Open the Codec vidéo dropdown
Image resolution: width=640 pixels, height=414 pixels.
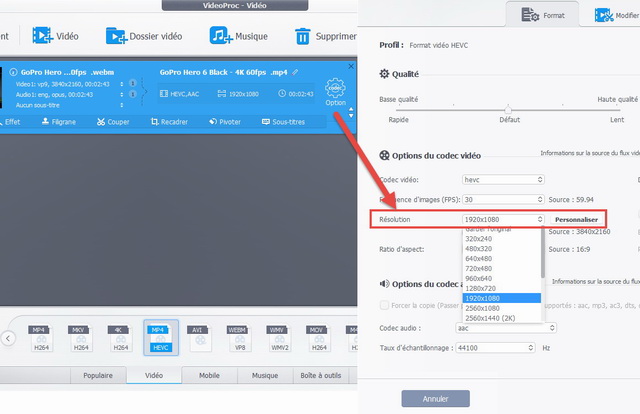pyautogui.click(x=503, y=180)
